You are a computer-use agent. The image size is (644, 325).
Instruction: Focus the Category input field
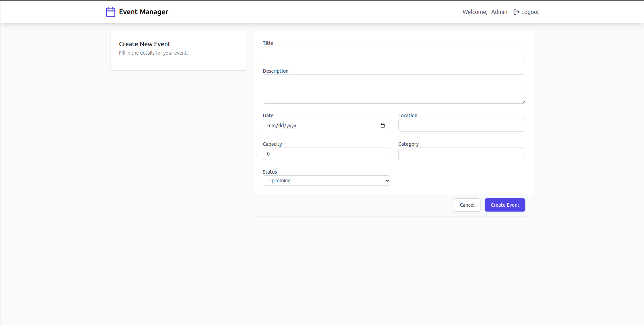[462, 154]
